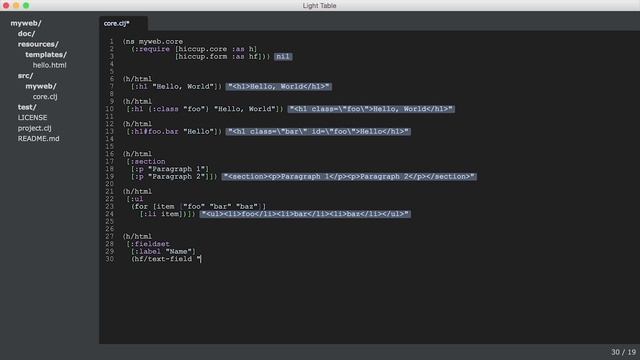This screenshot has height=360, width=640.
Task: Collapse the src/ folder
Action: point(25,76)
